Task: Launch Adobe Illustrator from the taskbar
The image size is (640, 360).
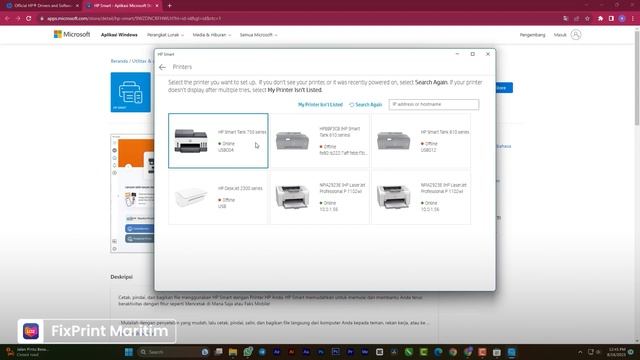Action: pos(291,352)
